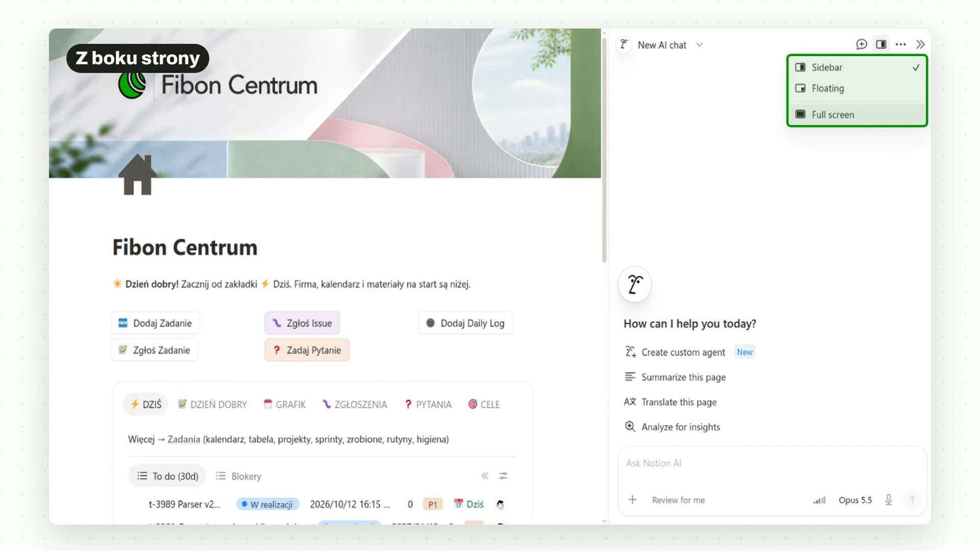Click the home page icon below the cover
Image resolution: width=980 pixels, height=551 pixels.
(138, 174)
